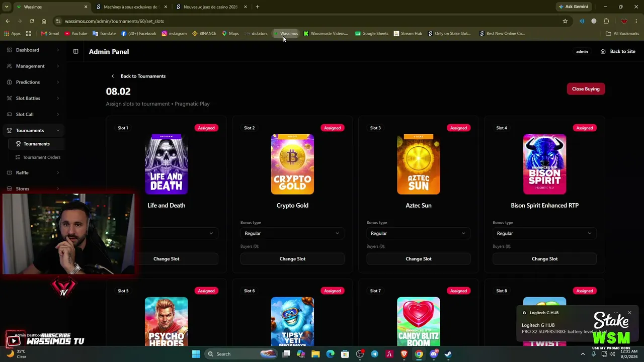The width and height of the screenshot is (644, 362).
Task: Open the YouTube bookmark
Action: [x=75, y=34]
